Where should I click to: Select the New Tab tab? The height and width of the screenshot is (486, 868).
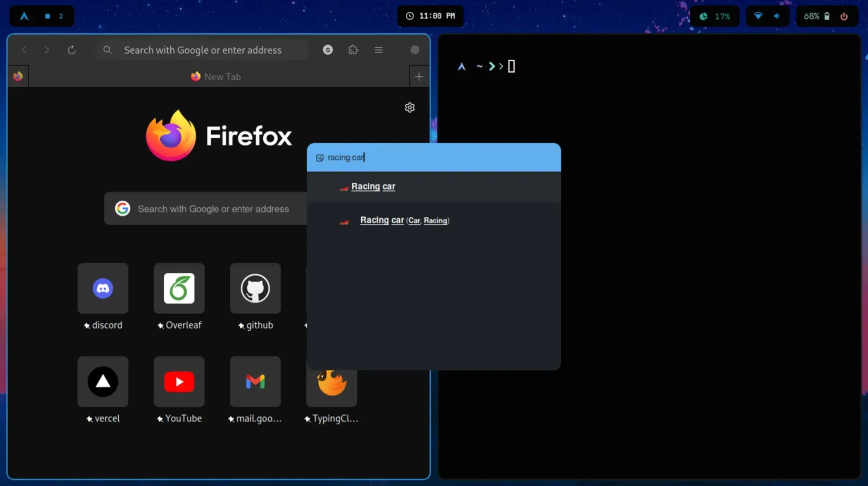218,76
